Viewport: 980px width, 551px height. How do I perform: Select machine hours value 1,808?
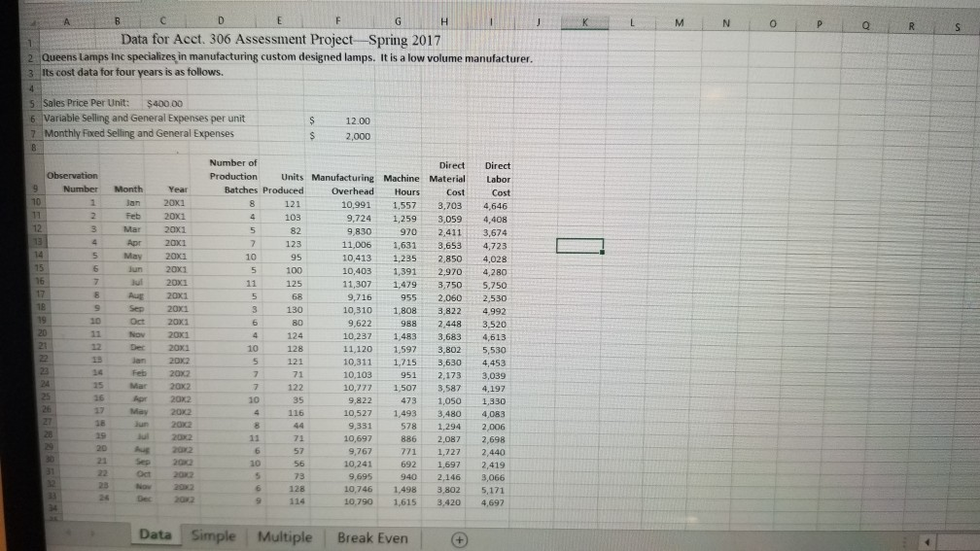404,310
